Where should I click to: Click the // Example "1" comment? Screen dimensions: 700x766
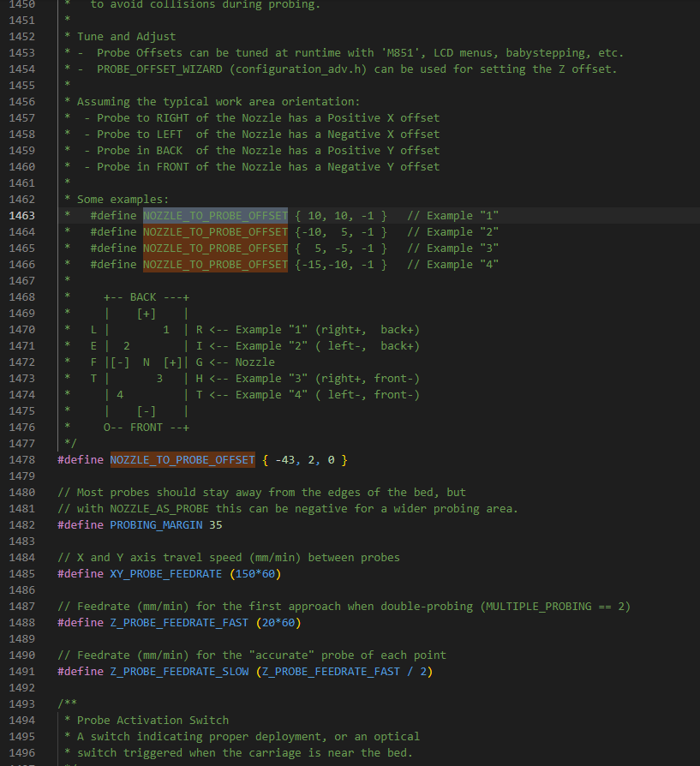[x=453, y=215]
